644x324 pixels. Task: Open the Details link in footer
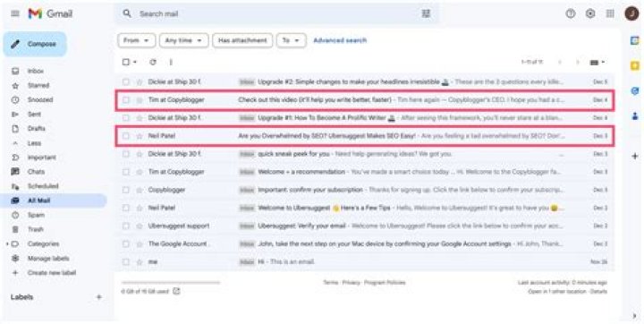point(598,291)
